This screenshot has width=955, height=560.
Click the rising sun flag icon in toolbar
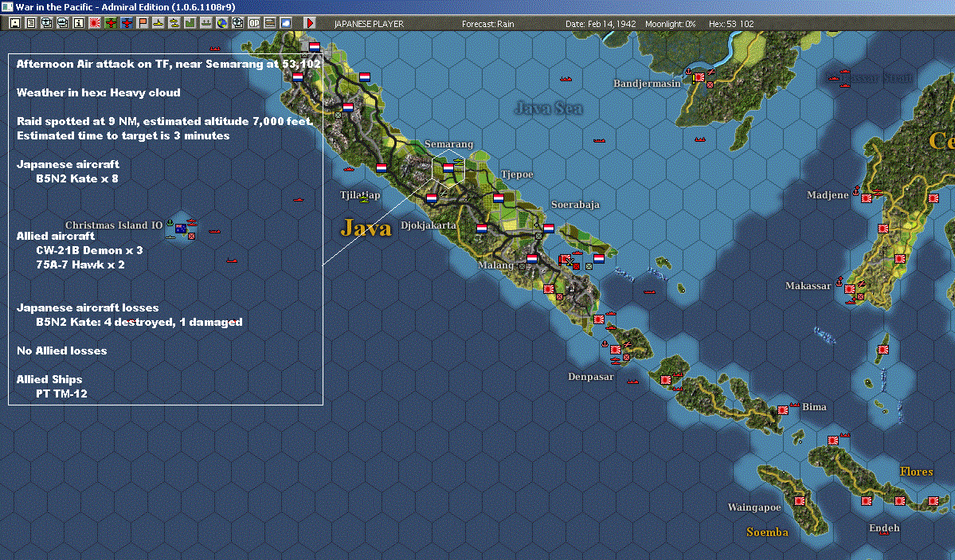95,23
